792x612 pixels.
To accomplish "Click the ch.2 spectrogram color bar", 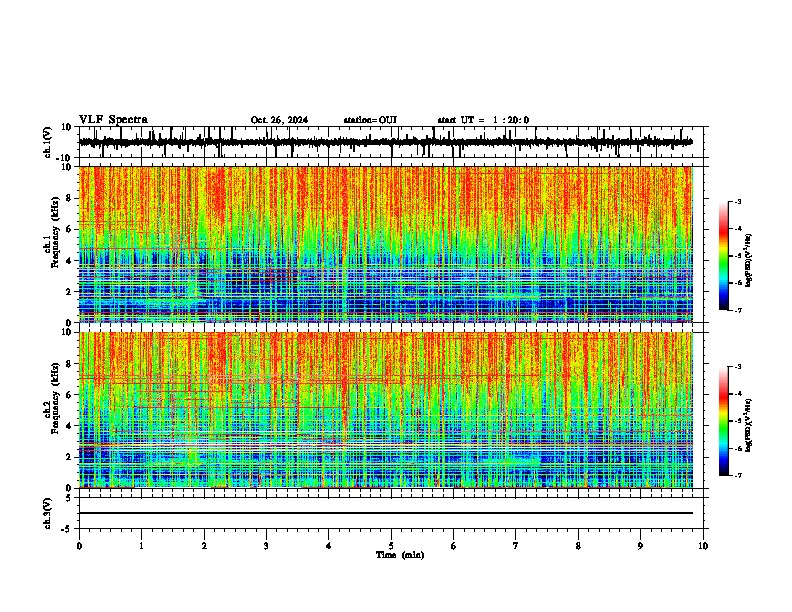I will coord(724,421).
